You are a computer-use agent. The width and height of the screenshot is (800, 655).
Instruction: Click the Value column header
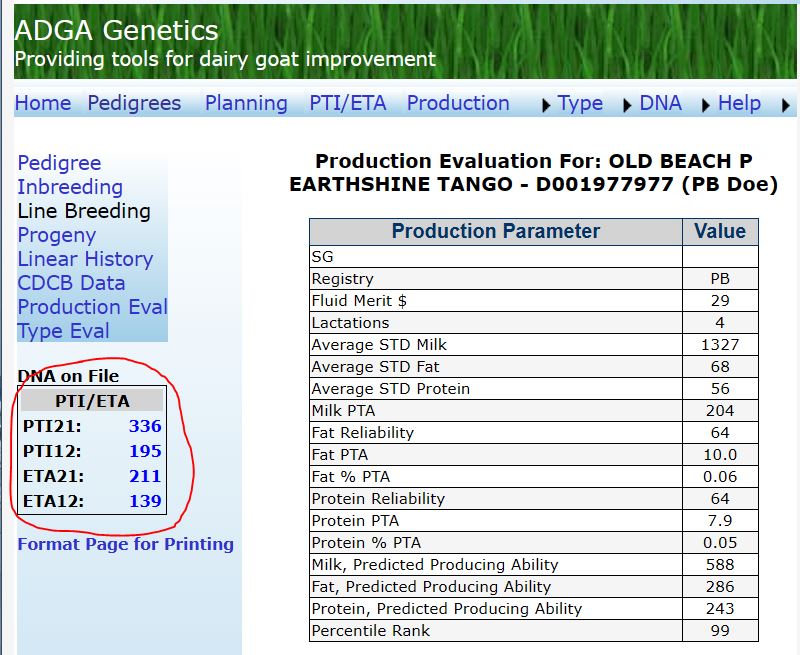pyautogui.click(x=720, y=232)
